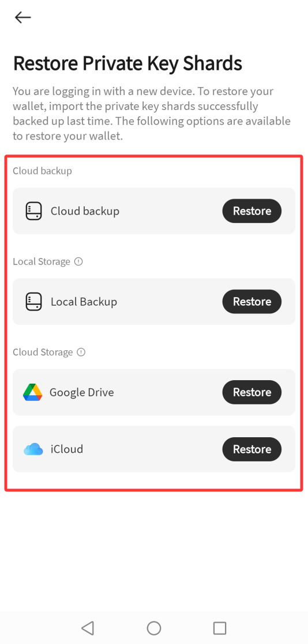308x644 pixels.
Task: Open the Local Storage info icon
Action: [x=78, y=261]
